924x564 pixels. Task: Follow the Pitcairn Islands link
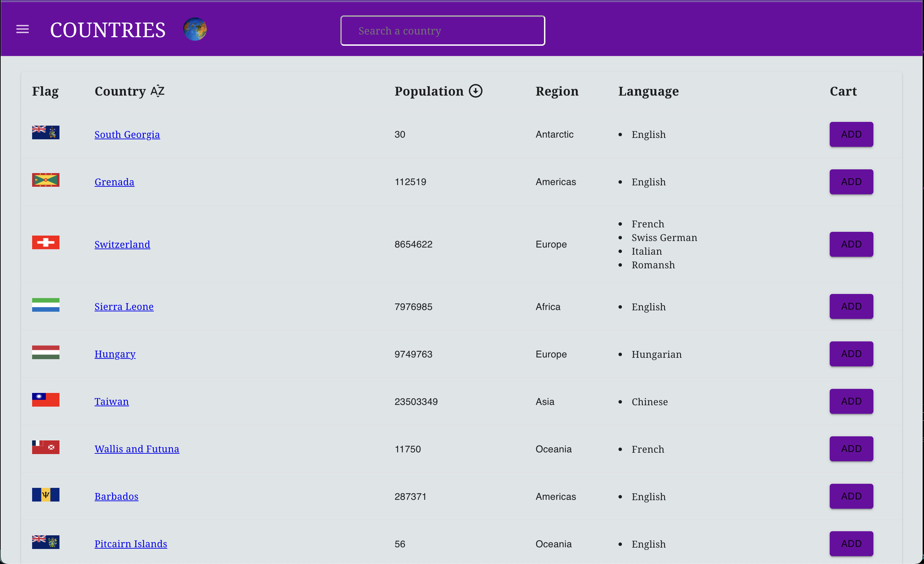pos(131,544)
